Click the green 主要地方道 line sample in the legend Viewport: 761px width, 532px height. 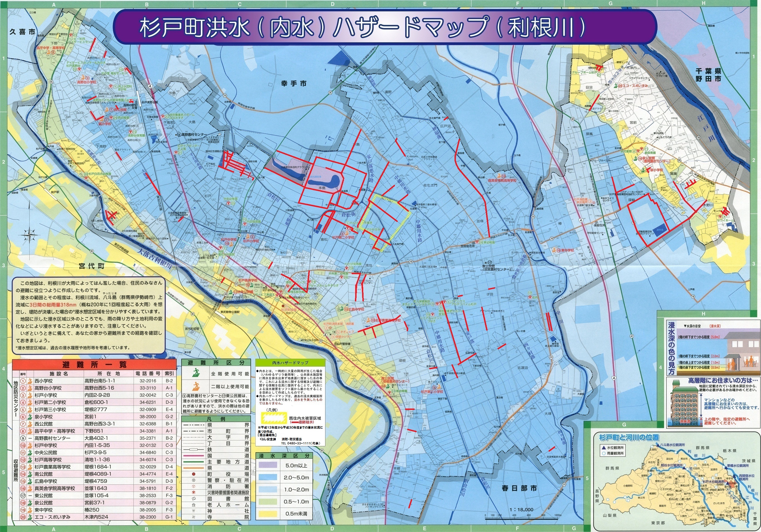click(194, 462)
